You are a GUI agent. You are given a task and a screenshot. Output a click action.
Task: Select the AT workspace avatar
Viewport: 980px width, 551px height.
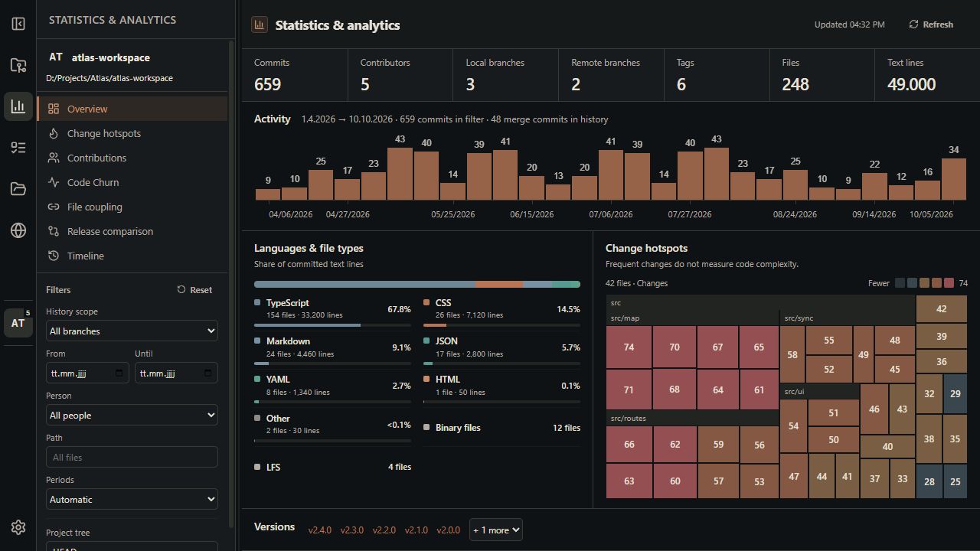18,322
